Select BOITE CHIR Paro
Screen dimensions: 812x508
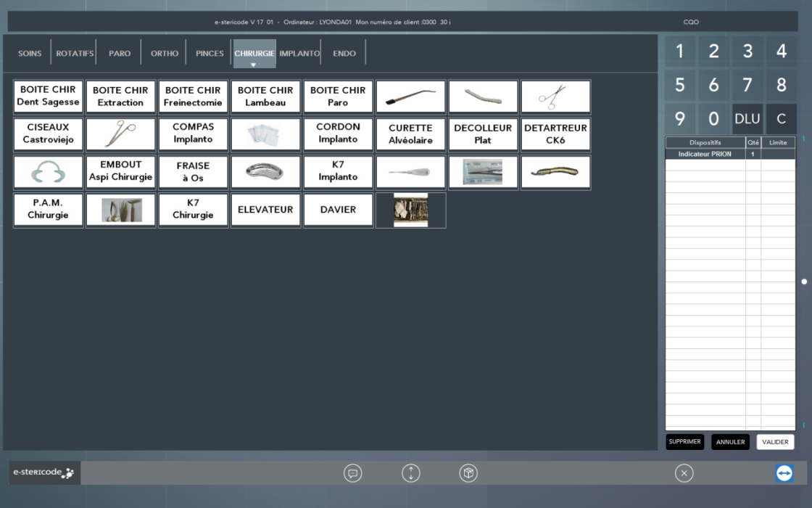pos(338,97)
